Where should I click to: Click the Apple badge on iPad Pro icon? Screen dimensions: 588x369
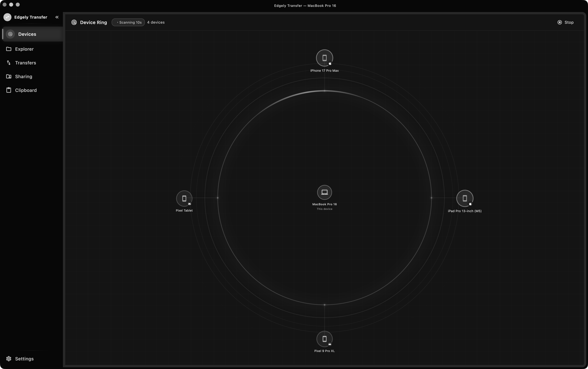470,204
